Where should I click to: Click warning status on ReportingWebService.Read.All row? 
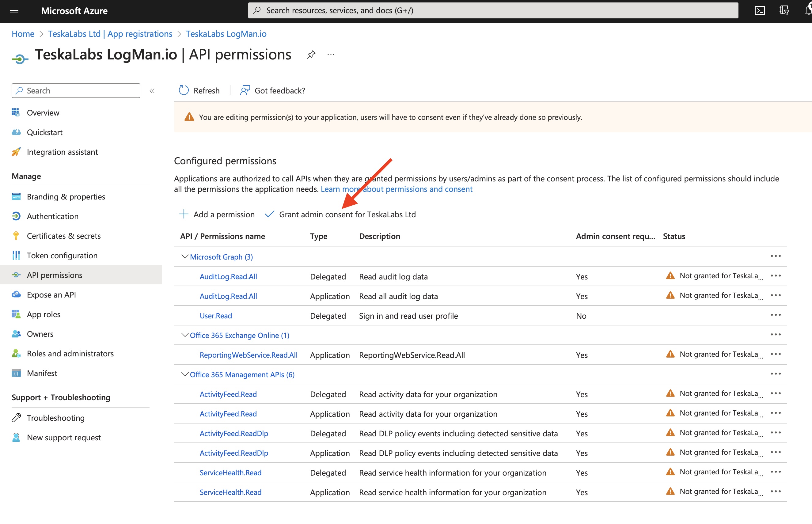[714, 354]
